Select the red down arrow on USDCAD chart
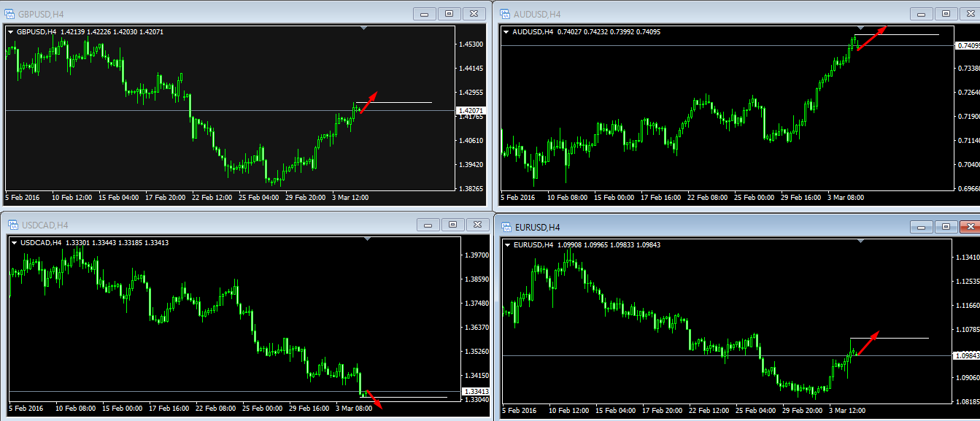 tap(372, 399)
